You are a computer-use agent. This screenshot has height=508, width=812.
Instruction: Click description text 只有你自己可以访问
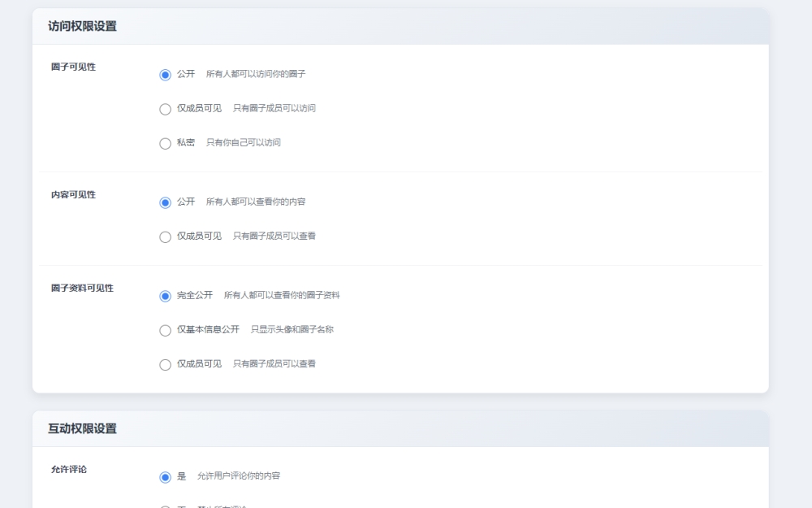point(244,142)
